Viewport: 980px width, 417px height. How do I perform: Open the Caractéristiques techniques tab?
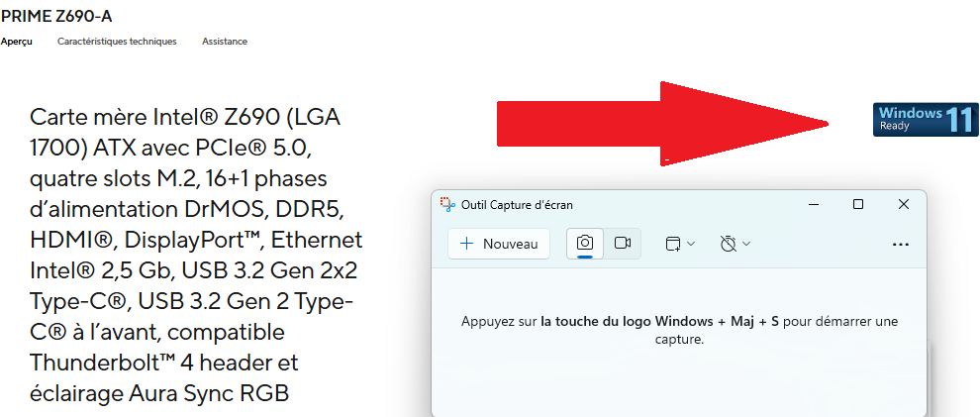pos(117,42)
